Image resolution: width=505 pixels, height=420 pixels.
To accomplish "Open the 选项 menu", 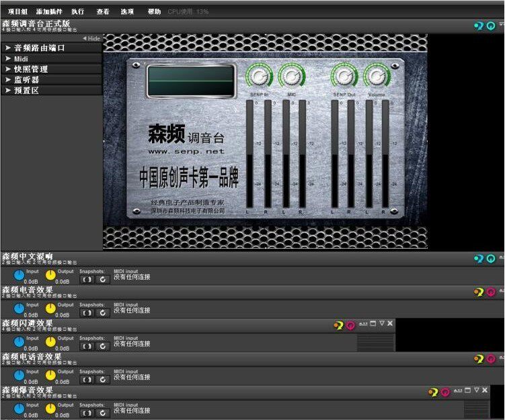I will click(127, 11).
